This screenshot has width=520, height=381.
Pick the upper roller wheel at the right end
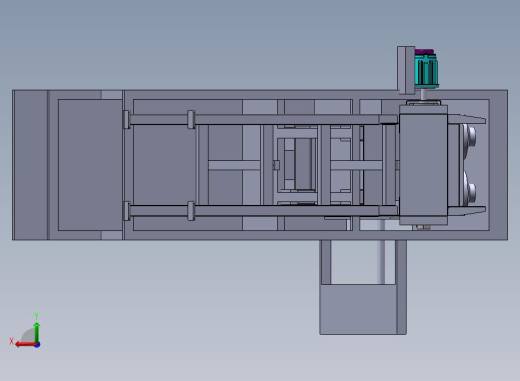[469, 136]
